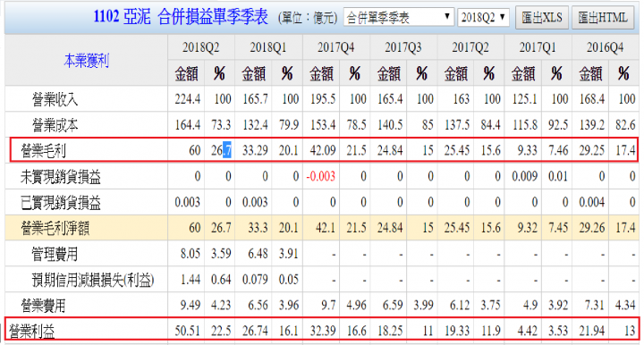Click the 營業收入 row label
644x345 pixels.
point(55,99)
